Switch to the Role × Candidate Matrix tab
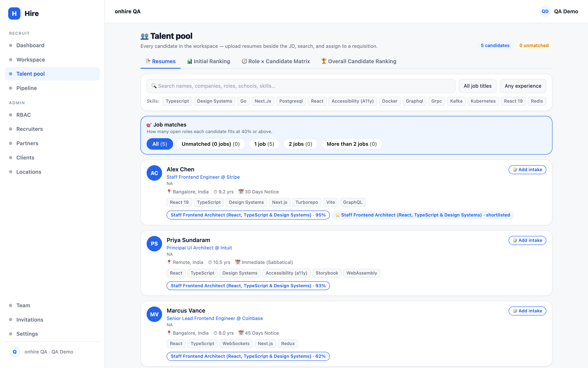588x368 pixels. (x=276, y=61)
